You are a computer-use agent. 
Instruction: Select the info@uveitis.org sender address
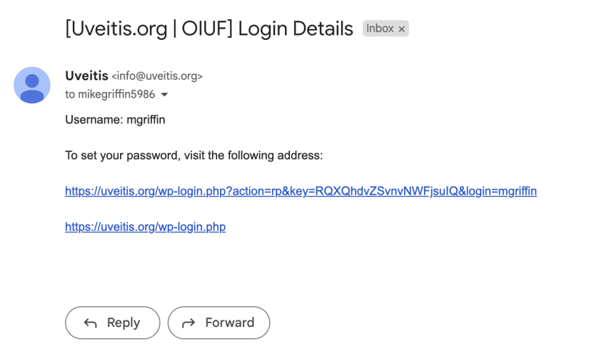click(157, 76)
